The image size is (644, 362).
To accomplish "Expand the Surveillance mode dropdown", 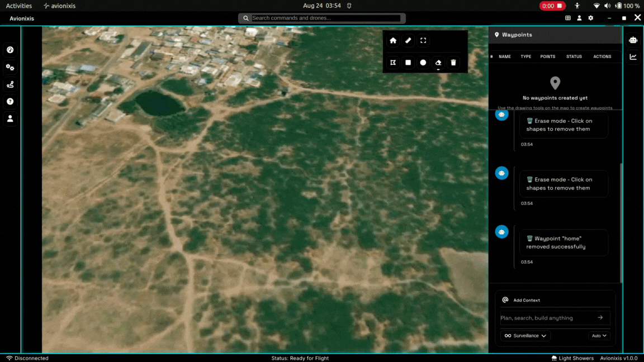I will [525, 336].
